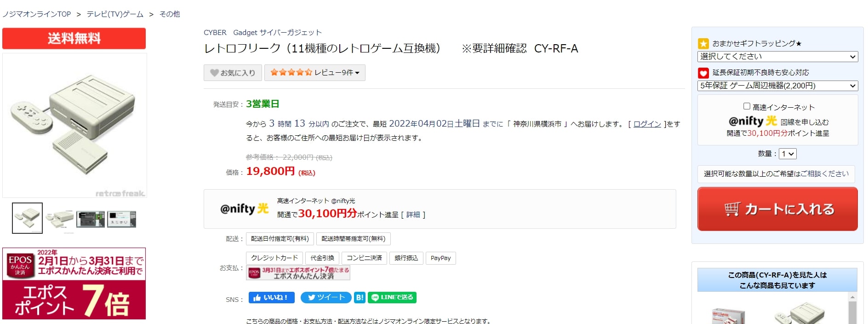Click the Twitter ツイート button
Image resolution: width=868 pixels, height=324 pixels.
coord(326,297)
